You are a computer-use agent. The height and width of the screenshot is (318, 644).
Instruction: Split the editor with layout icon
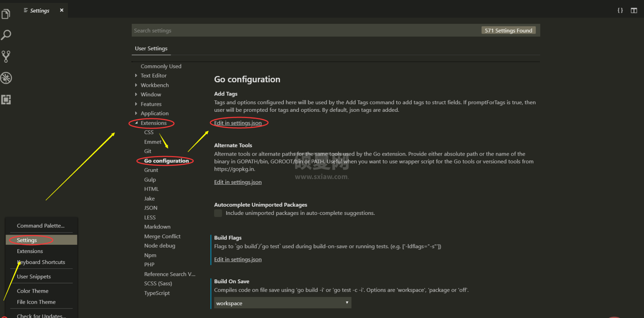click(634, 10)
